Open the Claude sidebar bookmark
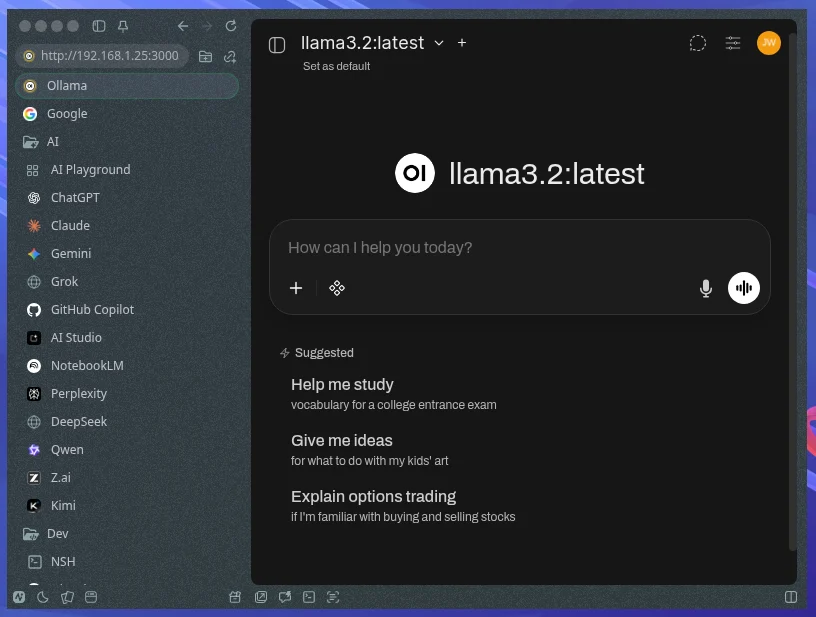The width and height of the screenshot is (816, 617). coord(70,226)
